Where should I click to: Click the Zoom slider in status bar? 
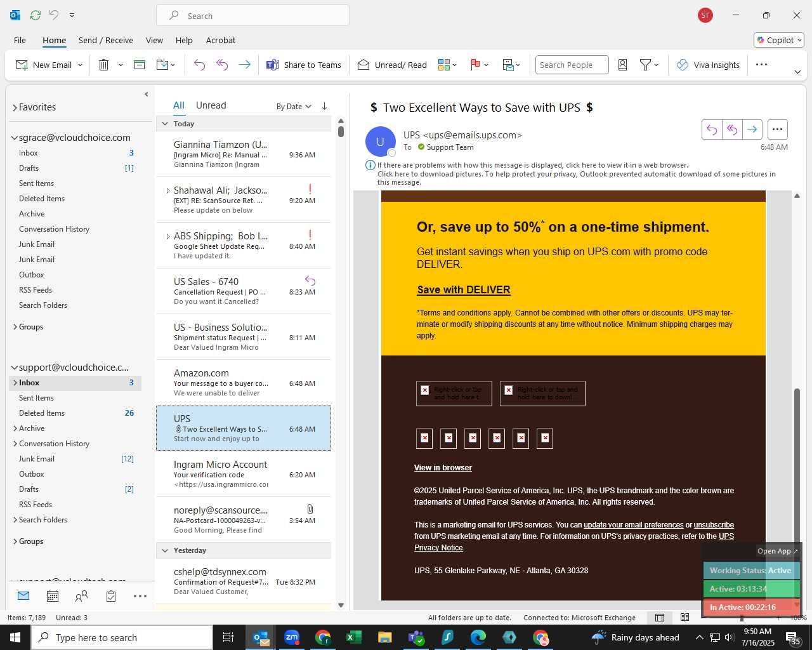[742, 618]
